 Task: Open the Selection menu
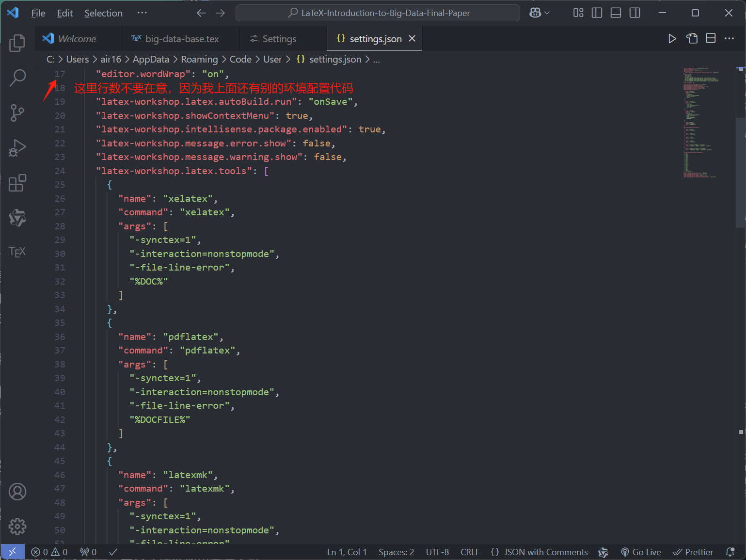click(103, 13)
